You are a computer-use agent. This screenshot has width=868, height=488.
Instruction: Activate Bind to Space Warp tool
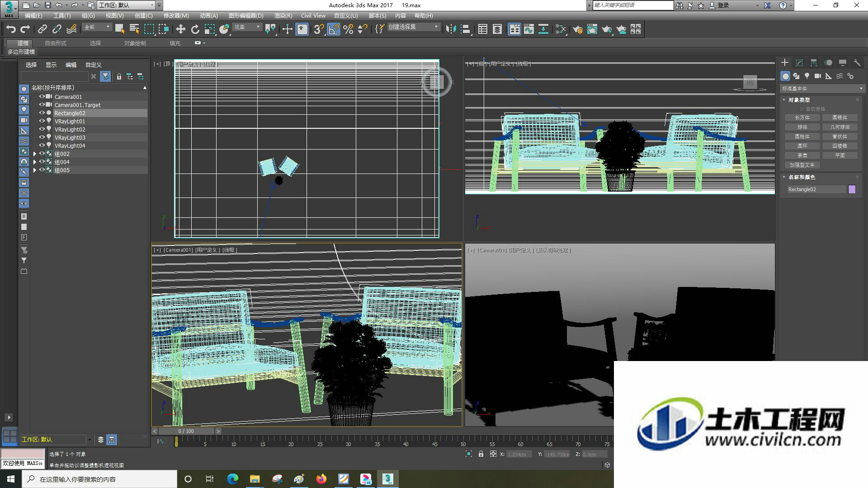[71, 29]
